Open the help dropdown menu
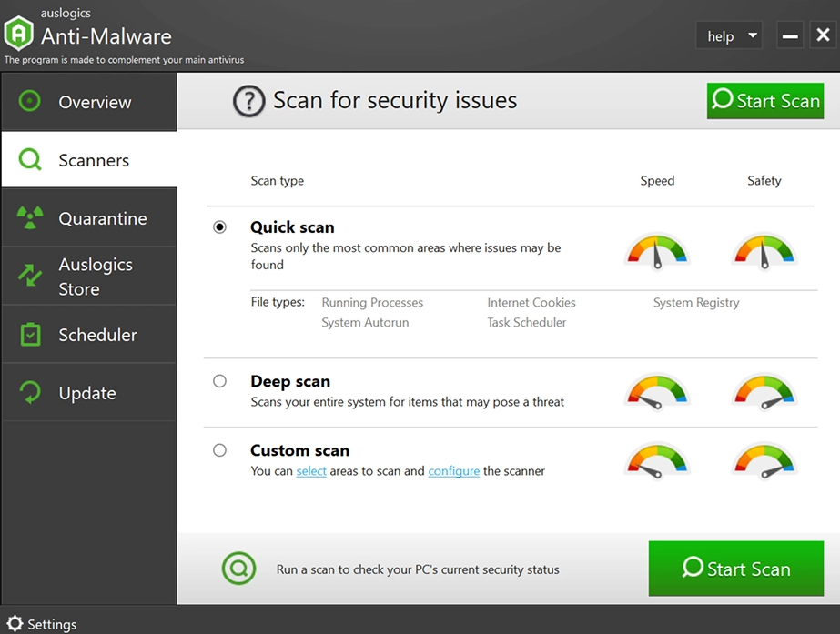This screenshot has width=840, height=634. [728, 36]
